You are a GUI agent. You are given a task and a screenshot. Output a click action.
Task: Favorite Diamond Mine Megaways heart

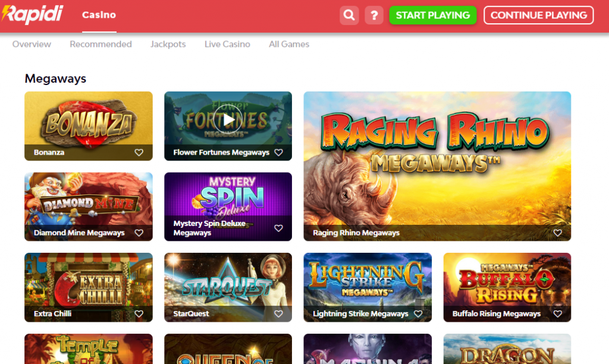coord(139,233)
